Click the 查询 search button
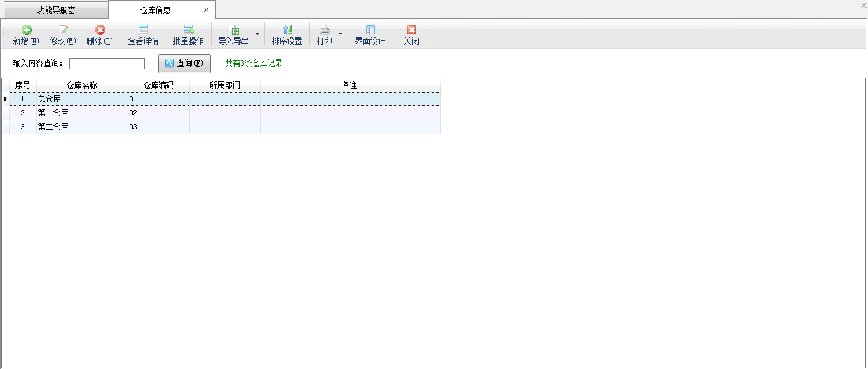This screenshot has width=868, height=369. [184, 64]
